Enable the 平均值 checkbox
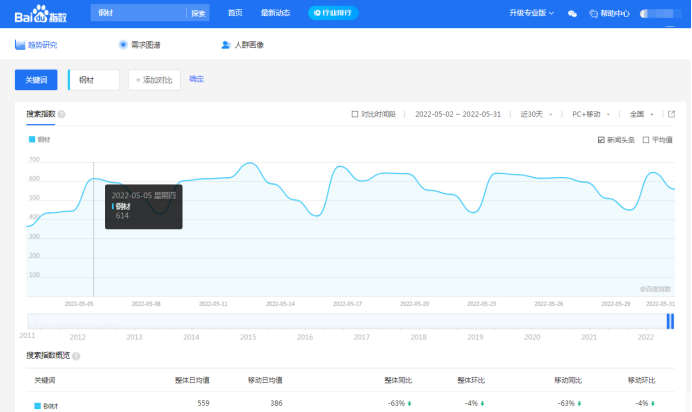The width and height of the screenshot is (692, 412). (646, 140)
